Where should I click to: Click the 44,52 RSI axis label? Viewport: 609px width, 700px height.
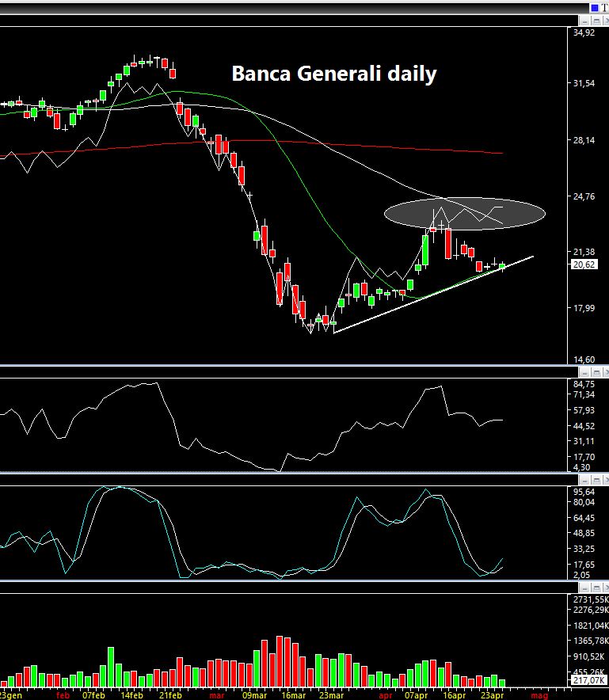584,426
